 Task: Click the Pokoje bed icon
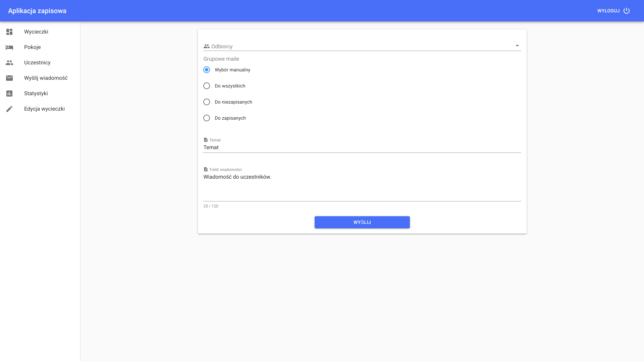9,47
